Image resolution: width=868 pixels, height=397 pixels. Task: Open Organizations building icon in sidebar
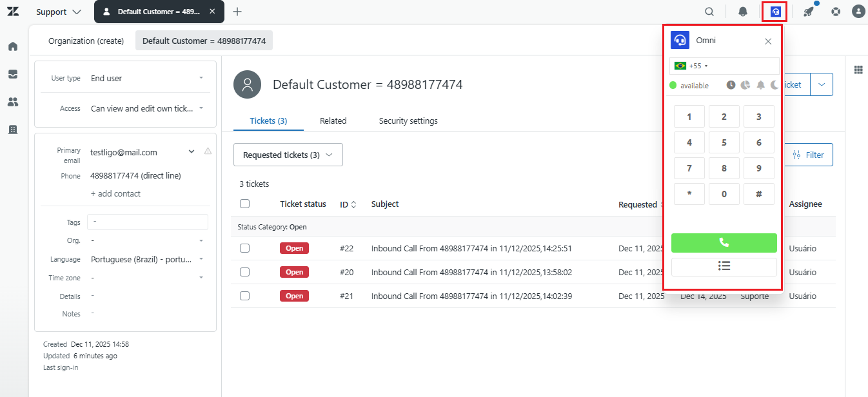point(13,130)
